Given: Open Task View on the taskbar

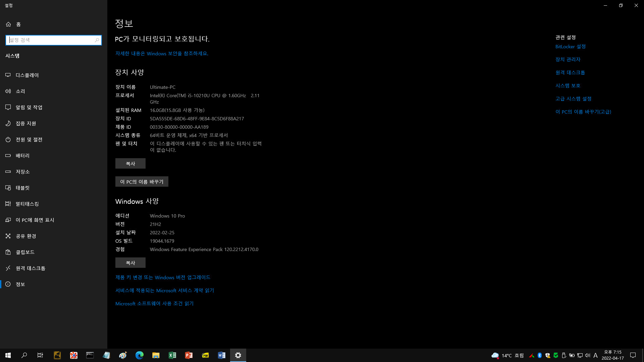Looking at the screenshot, I should (40, 355).
